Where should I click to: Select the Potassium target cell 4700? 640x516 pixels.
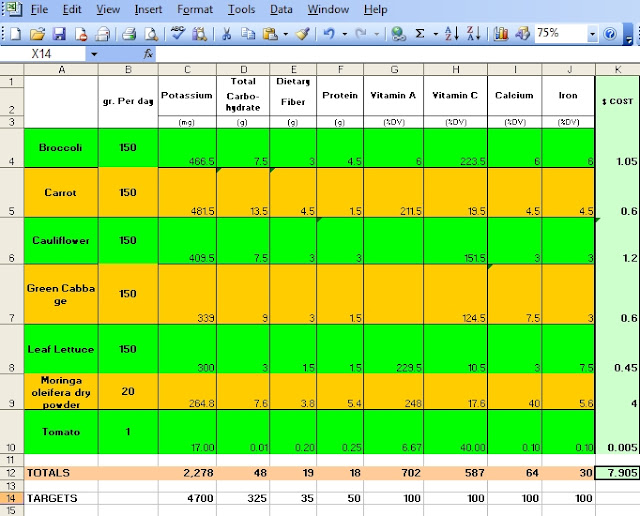[187, 498]
